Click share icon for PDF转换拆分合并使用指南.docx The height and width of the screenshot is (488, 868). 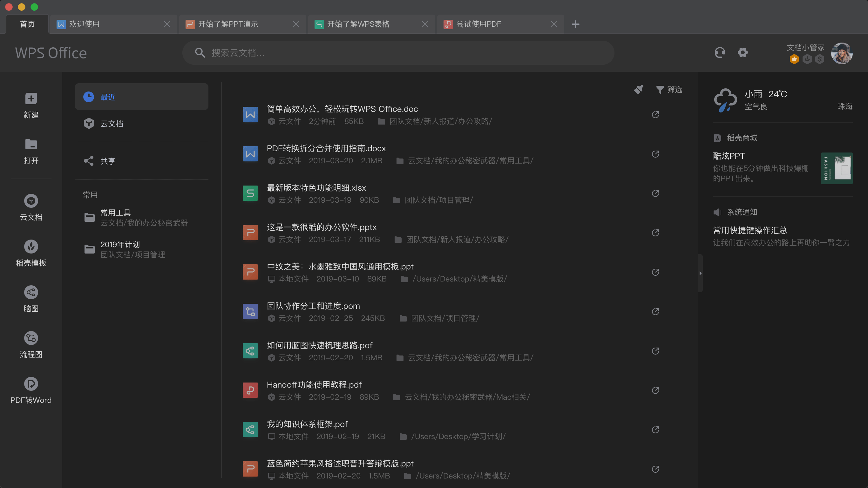655,154
